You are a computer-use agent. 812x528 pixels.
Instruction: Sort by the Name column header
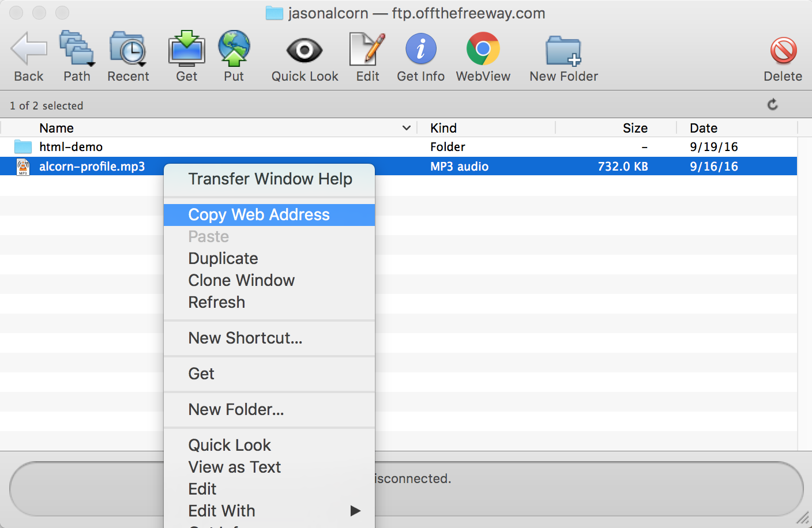tap(57, 128)
